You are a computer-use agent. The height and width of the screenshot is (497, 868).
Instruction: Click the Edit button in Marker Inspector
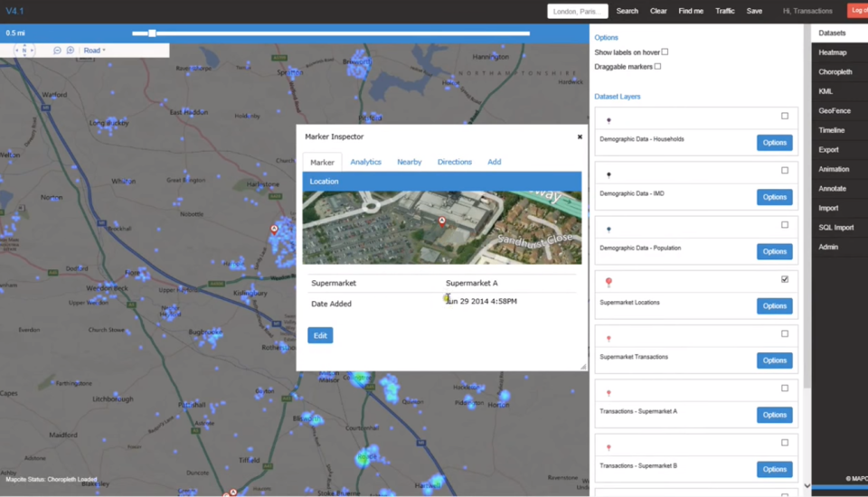pos(320,335)
